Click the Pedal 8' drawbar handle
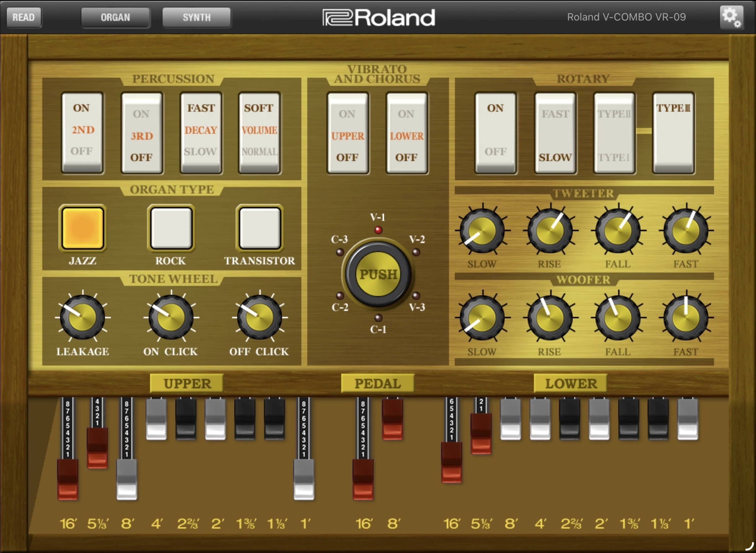The height and width of the screenshot is (553, 756). pos(393,419)
